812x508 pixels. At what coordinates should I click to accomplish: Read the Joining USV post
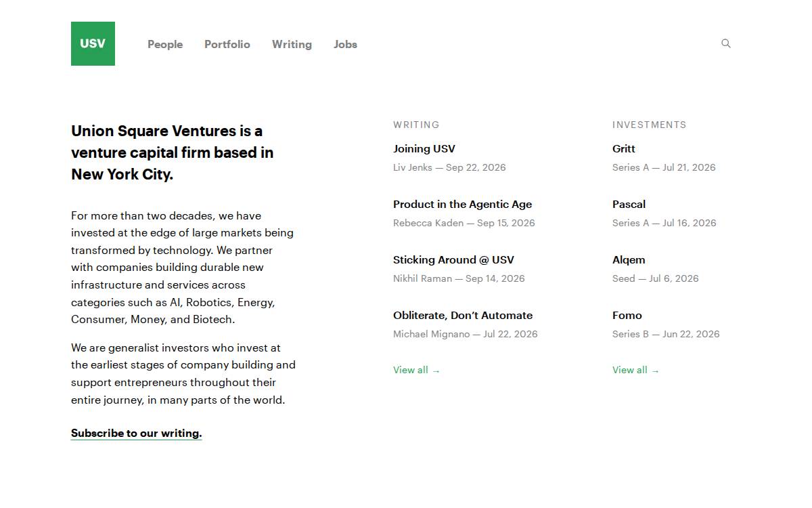pos(424,148)
